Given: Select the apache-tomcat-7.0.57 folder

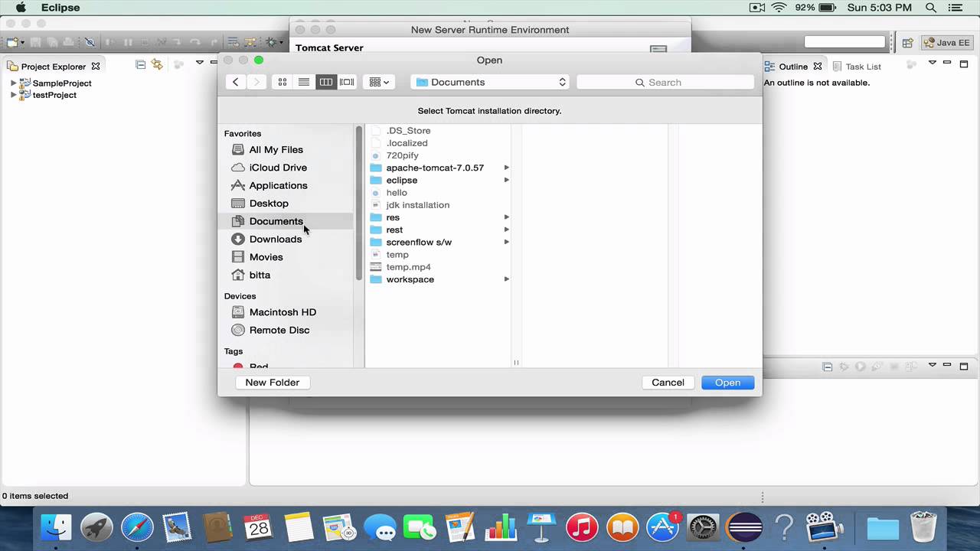Looking at the screenshot, I should point(435,168).
